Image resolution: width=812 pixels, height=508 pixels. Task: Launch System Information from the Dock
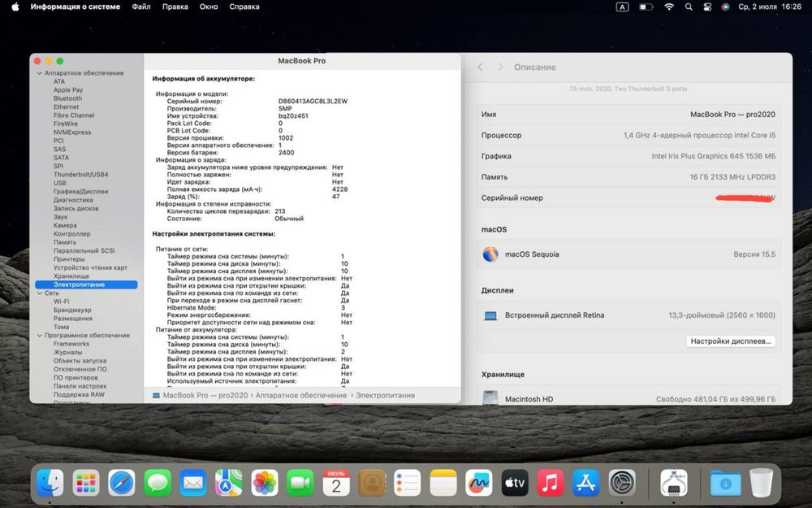pos(673,483)
